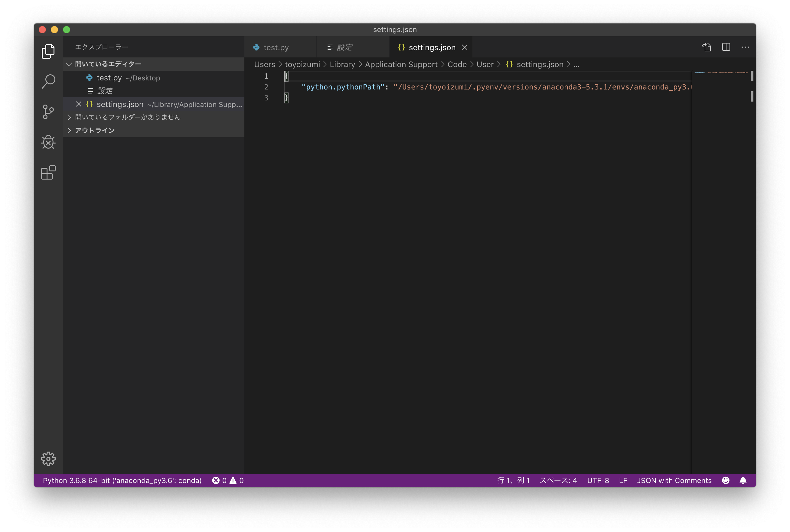Change language mode JSON with Comments
Image resolution: width=790 pixels, height=532 pixels.
pos(674,480)
